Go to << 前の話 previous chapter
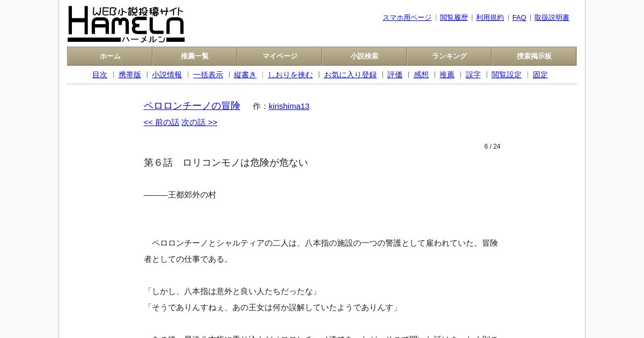The width and height of the screenshot is (644, 338). (x=162, y=122)
